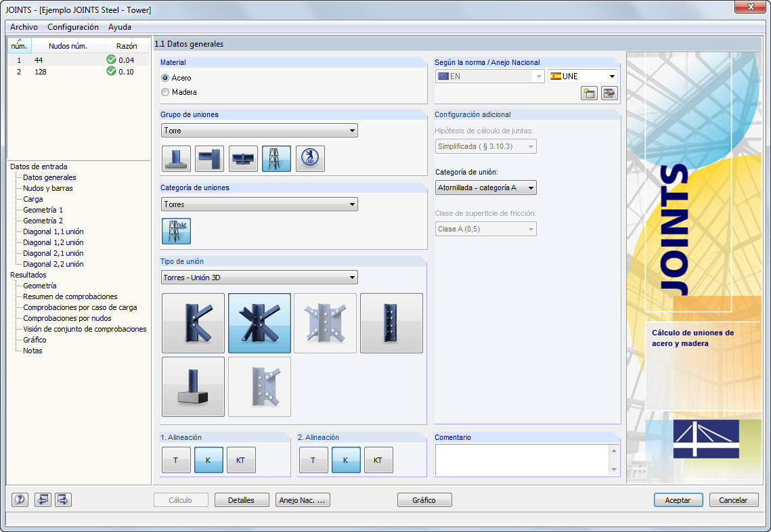Open the Grupo de uniones Torre dropdown

pos(260,131)
